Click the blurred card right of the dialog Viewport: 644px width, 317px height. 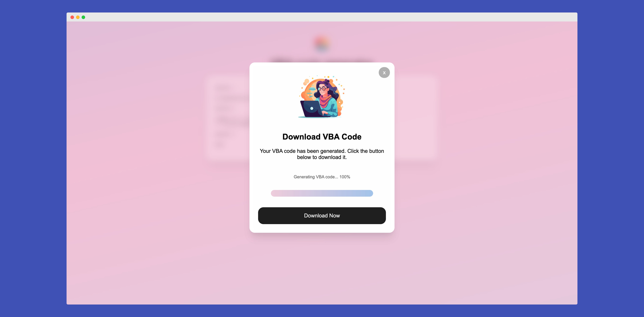tap(416, 116)
